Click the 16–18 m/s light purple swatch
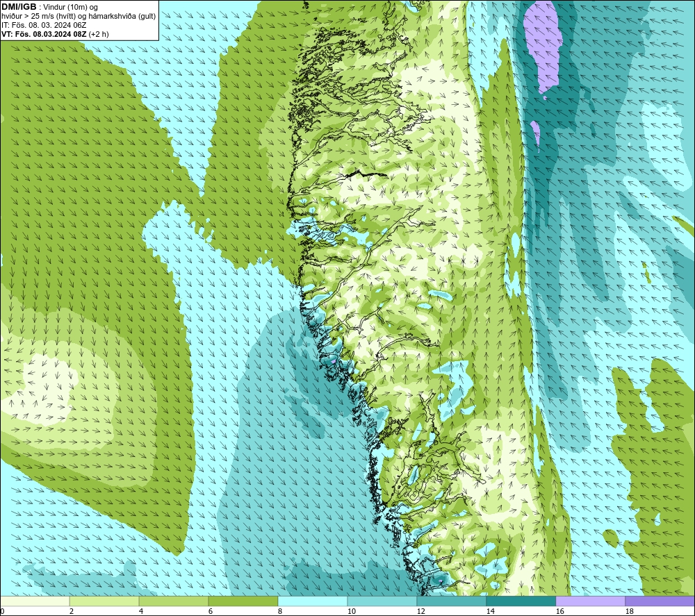Viewport: 695px width, 616px height. click(590, 601)
